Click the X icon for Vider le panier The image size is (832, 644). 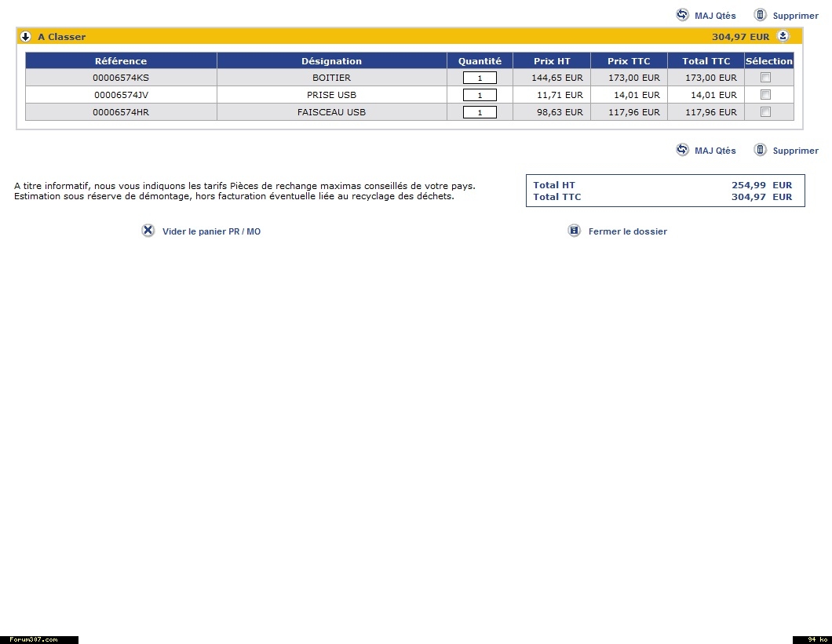[148, 231]
